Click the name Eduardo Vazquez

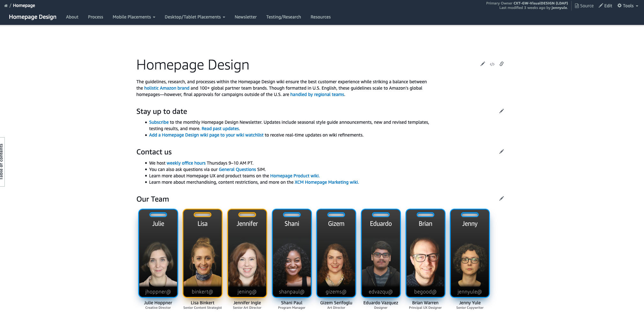point(381,303)
